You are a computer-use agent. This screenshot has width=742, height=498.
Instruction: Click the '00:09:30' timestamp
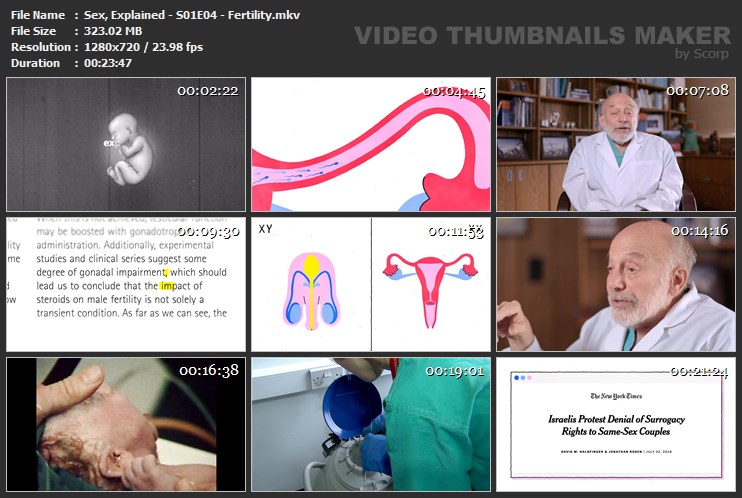[209, 231]
